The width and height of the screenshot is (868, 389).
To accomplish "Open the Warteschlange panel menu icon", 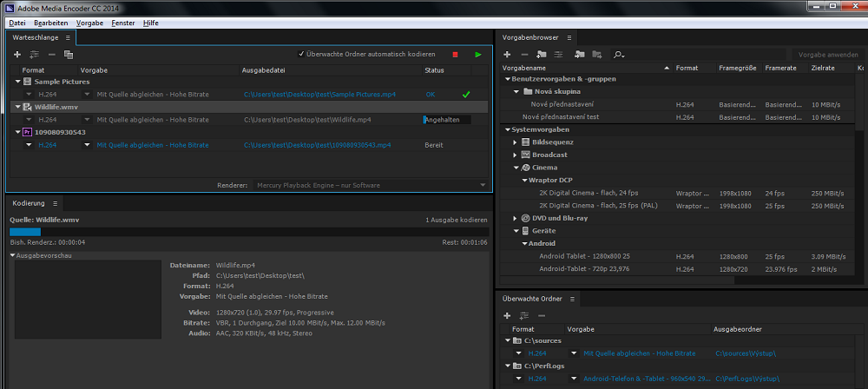I will click(x=68, y=37).
